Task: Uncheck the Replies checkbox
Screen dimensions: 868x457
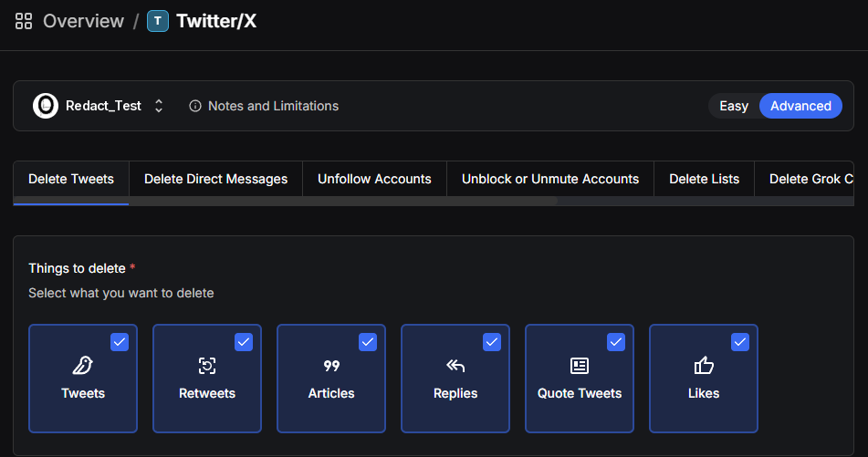Action: pyautogui.click(x=492, y=342)
